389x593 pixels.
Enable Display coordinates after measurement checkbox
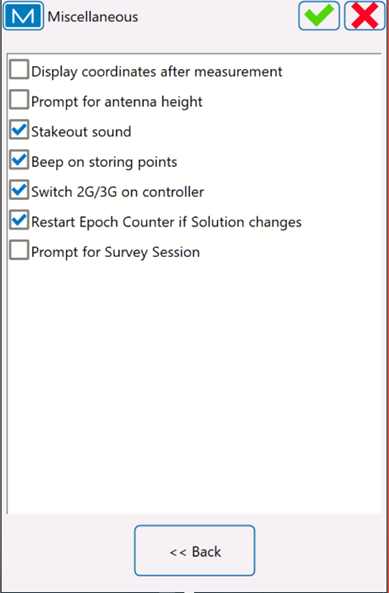point(19,70)
